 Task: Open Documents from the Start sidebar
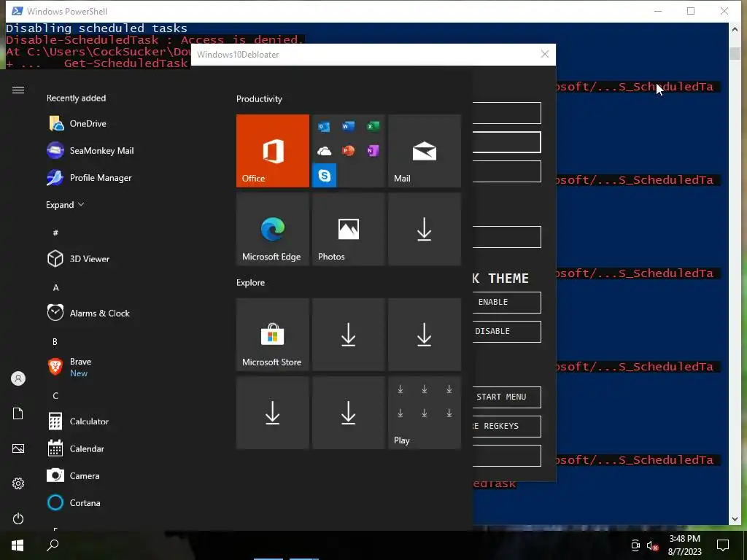coord(18,413)
